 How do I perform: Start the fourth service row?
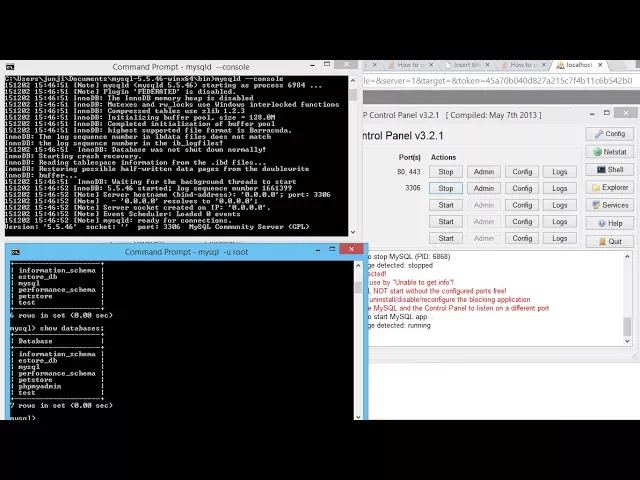[446, 222]
